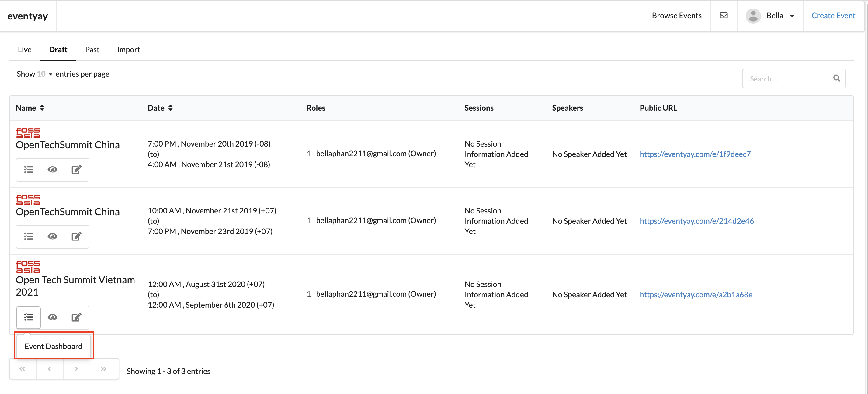Go to last page of entries
Image resolution: width=868 pixels, height=394 pixels.
[104, 369]
